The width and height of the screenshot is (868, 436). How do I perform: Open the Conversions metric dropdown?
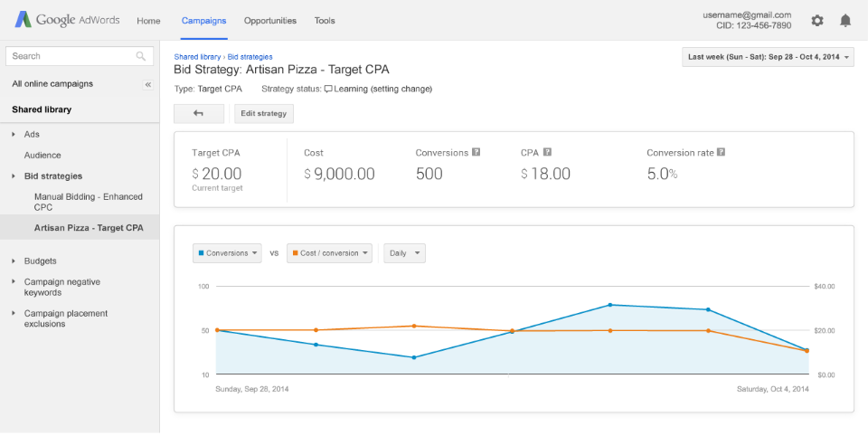pos(227,253)
